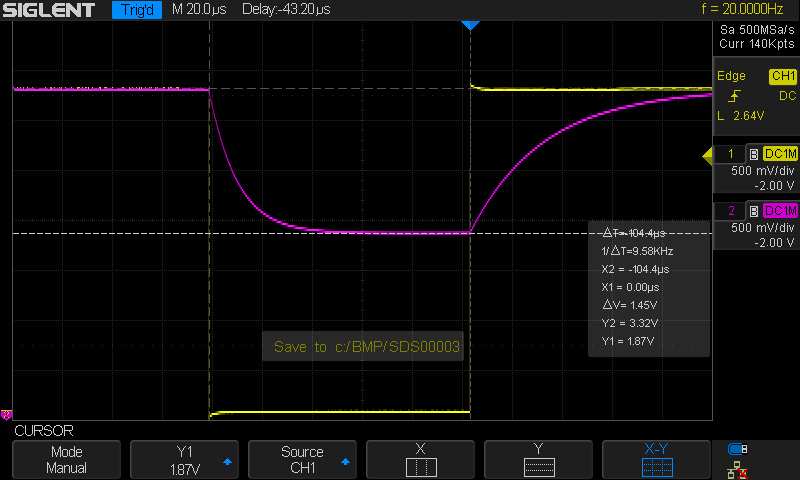Viewport: 800px width, 480px height.
Task: Click channel 2 500 mV/div scale value
Action: point(763,228)
